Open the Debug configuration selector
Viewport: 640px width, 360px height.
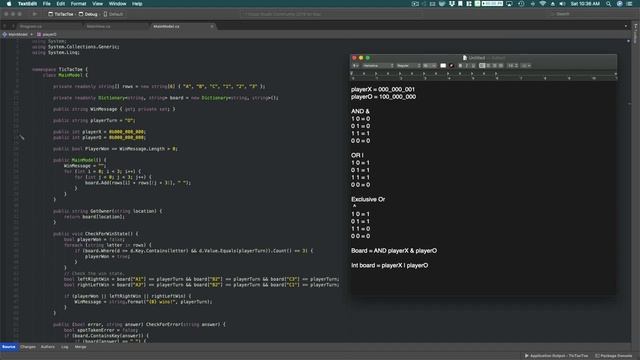[88, 14]
